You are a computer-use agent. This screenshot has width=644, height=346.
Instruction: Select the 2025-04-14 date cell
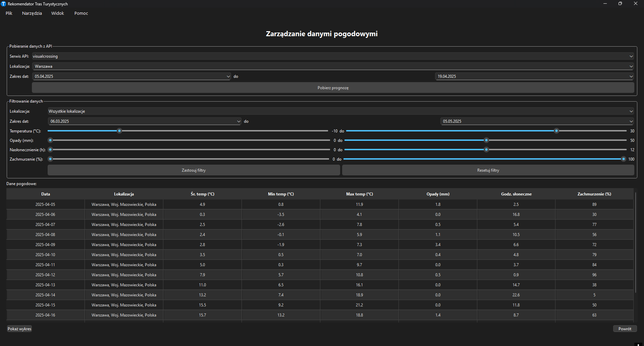point(45,295)
